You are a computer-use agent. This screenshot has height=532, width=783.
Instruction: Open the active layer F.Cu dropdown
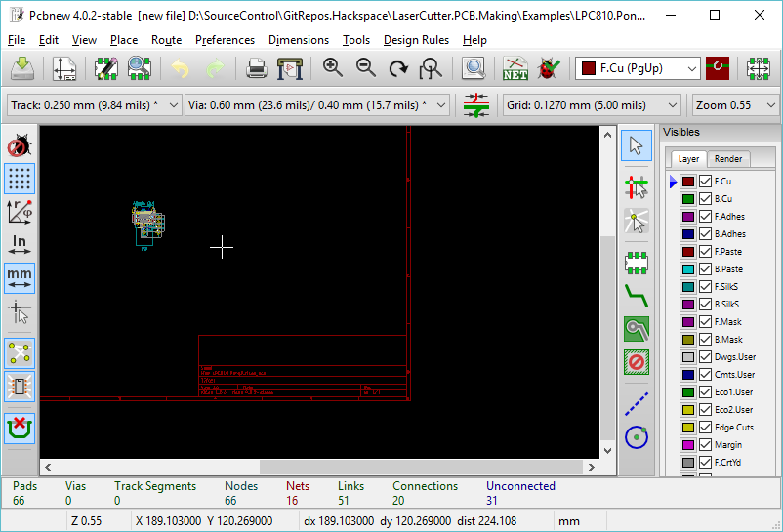point(638,68)
